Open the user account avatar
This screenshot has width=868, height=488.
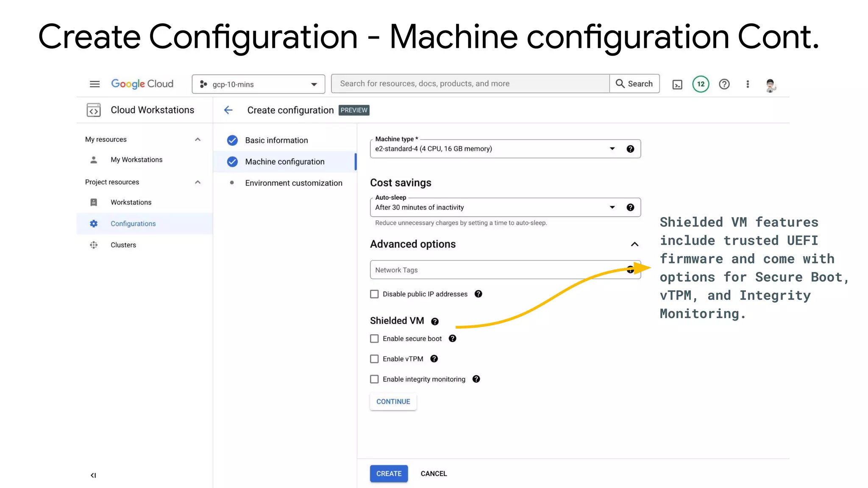tap(771, 85)
